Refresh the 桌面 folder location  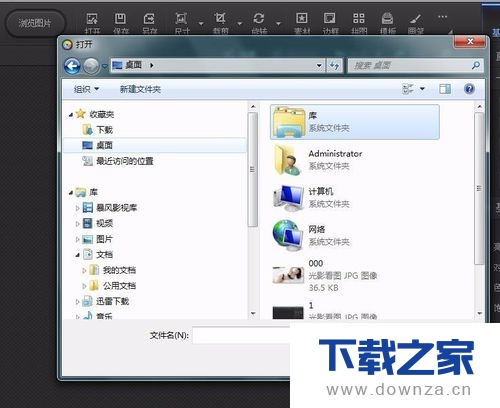(334, 65)
